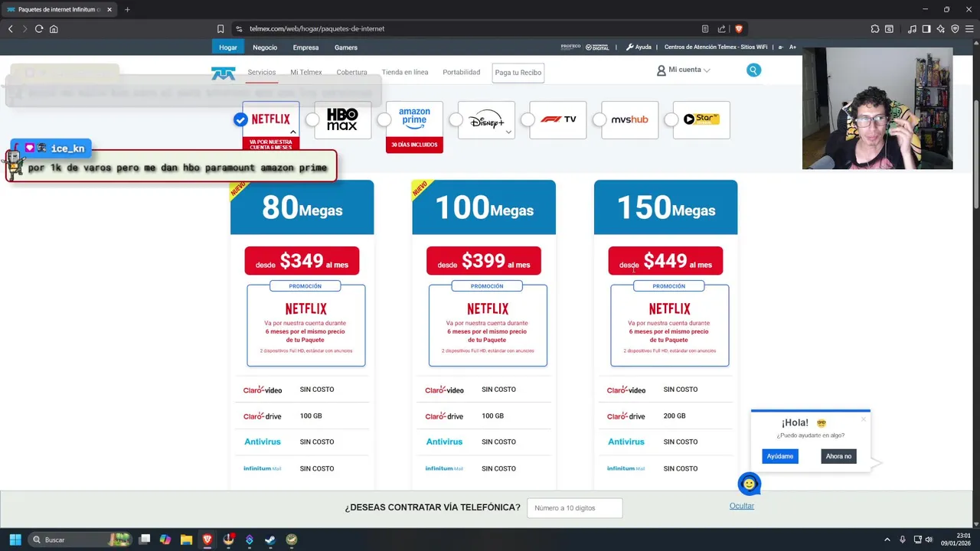
Task: Click the Ocultar link
Action: [742, 506]
